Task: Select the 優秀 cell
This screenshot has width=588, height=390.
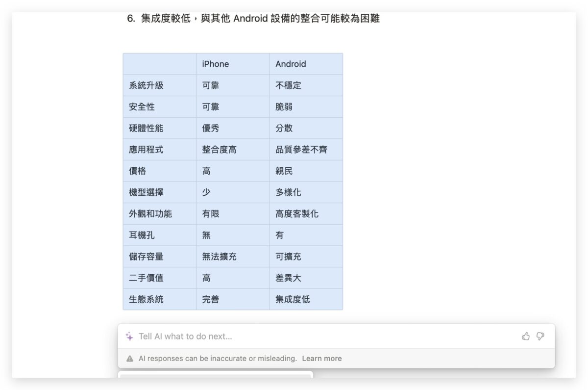Action: [233, 128]
